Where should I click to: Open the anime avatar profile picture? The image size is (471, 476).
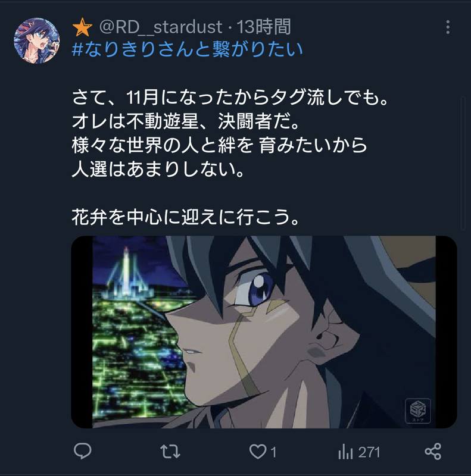tap(37, 40)
